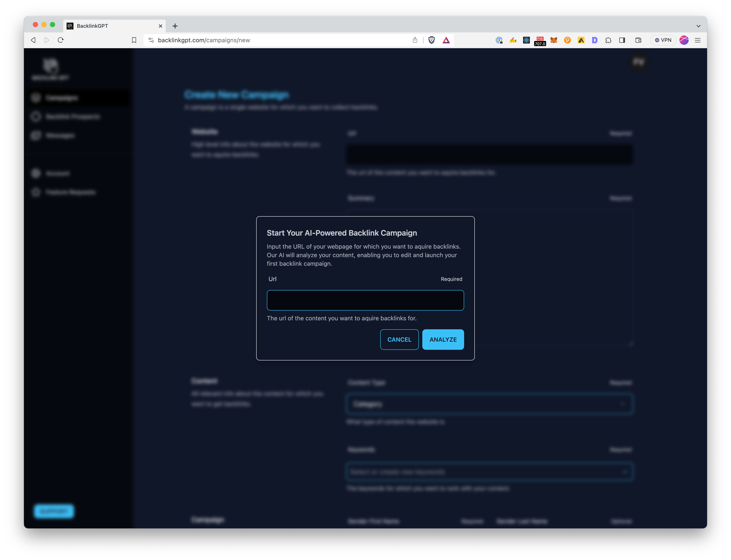This screenshot has width=731, height=560.
Task: Open a new tab with plus
Action: (x=175, y=26)
